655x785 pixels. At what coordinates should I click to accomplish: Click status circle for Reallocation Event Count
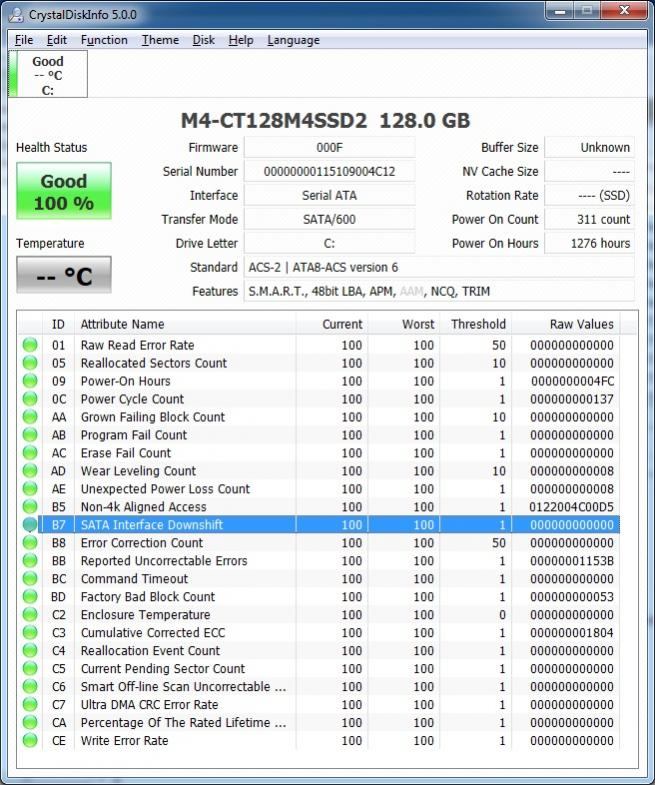(x=30, y=651)
